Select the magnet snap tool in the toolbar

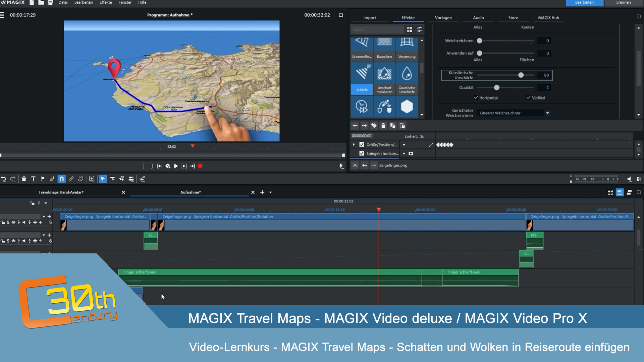(61, 179)
